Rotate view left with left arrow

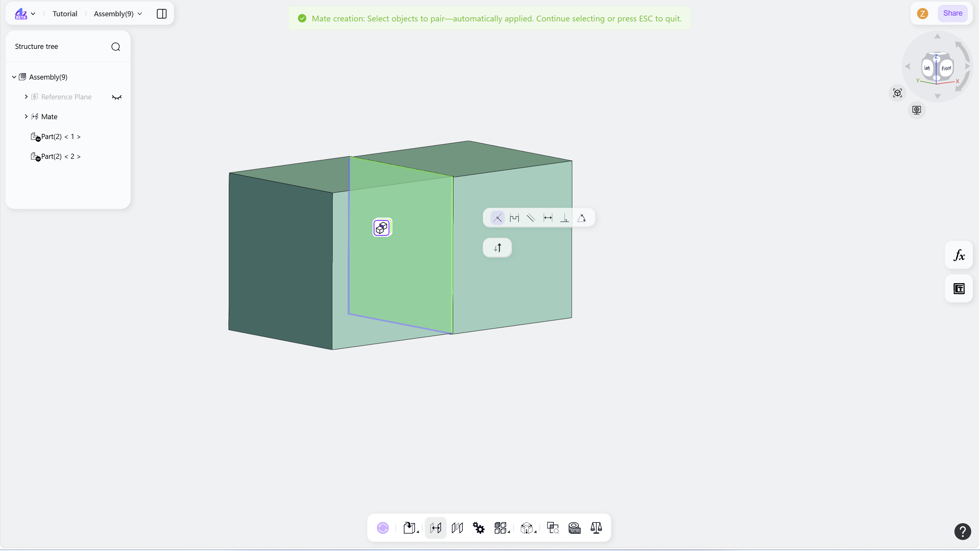pos(908,66)
